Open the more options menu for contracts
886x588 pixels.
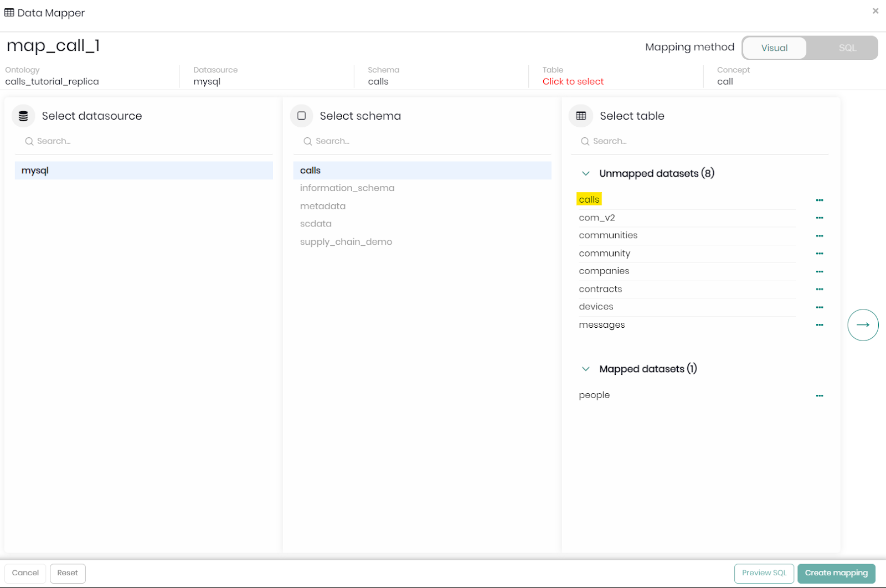pyautogui.click(x=820, y=289)
